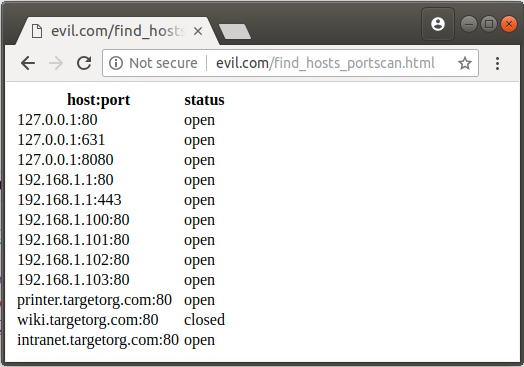The image size is (524, 367).
Task: Bookmark this page with the star icon
Action: (465, 63)
